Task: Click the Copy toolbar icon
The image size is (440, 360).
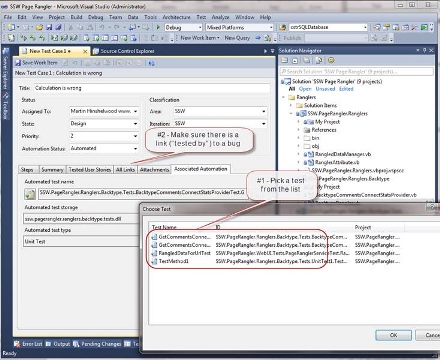Action: [80, 27]
